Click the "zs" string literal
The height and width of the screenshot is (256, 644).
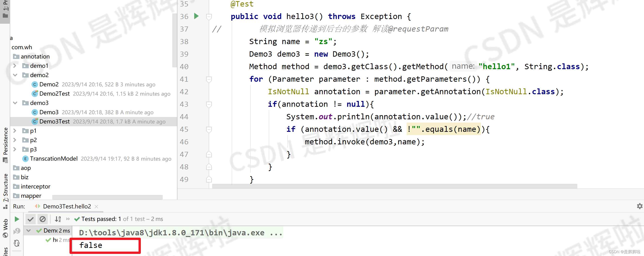323,42
